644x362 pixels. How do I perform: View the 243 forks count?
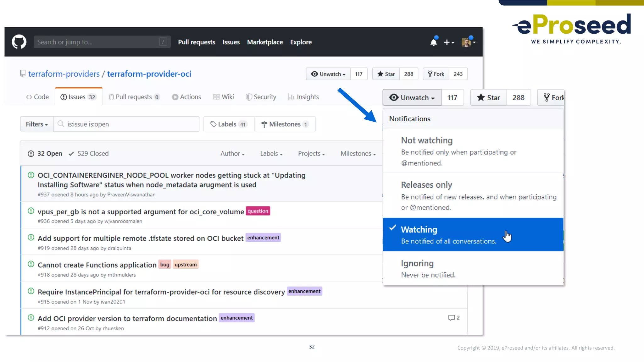point(458,74)
